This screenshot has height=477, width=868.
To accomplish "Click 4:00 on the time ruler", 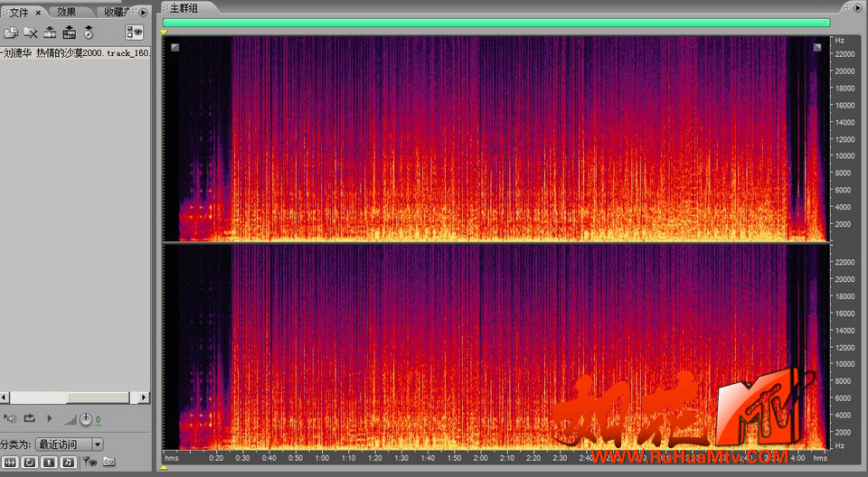I will [x=797, y=458].
